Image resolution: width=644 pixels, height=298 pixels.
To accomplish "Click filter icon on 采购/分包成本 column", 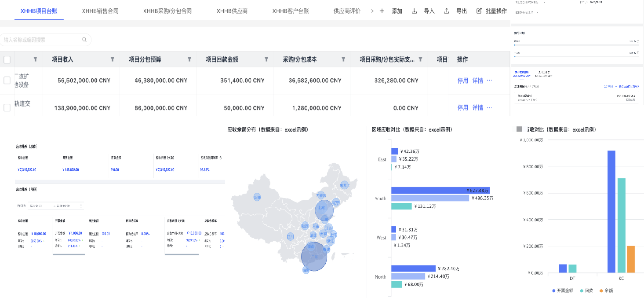I will click(x=343, y=59).
